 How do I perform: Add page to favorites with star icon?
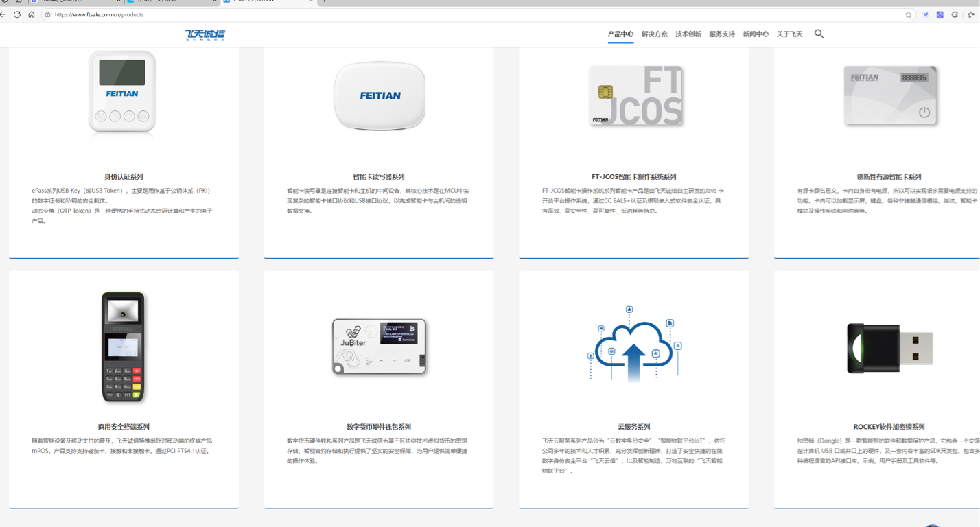click(909, 14)
